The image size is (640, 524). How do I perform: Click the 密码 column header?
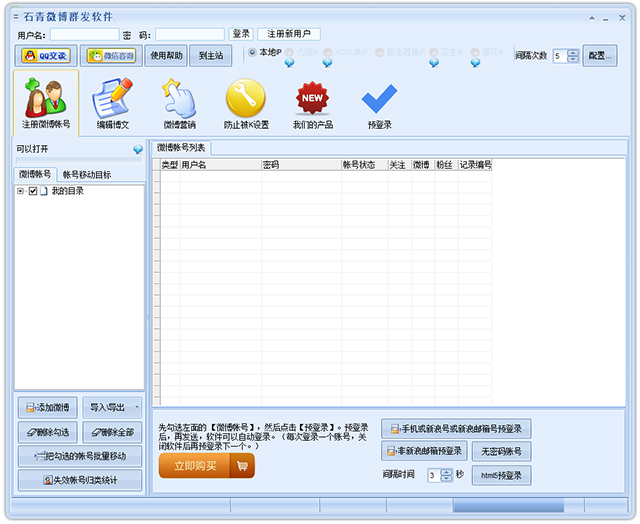coord(302,165)
